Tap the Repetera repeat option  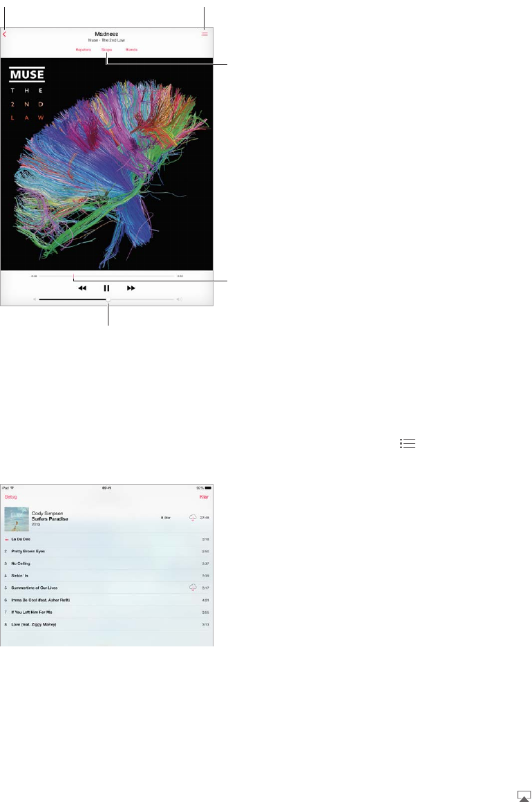(83, 50)
